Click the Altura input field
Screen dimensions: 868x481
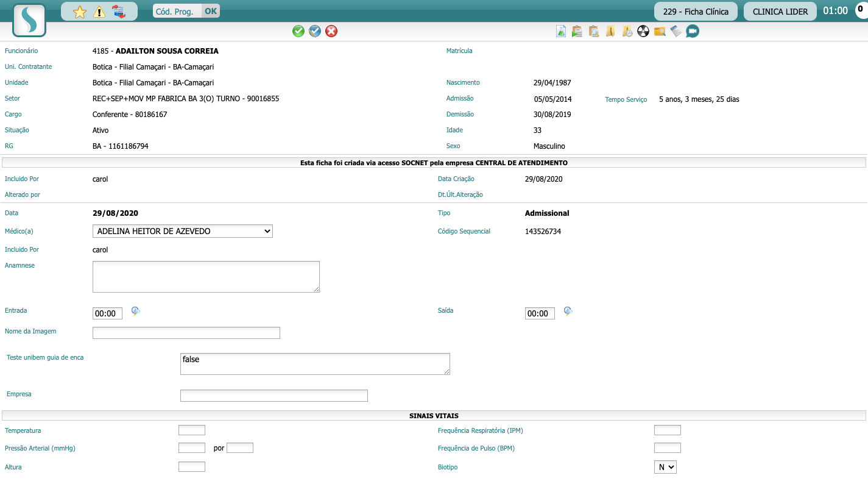point(192,467)
